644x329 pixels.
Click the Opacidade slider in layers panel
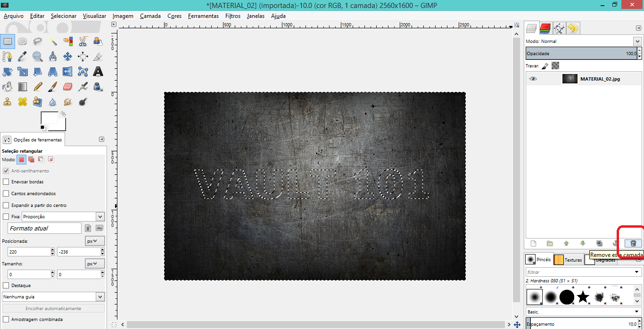(580, 54)
